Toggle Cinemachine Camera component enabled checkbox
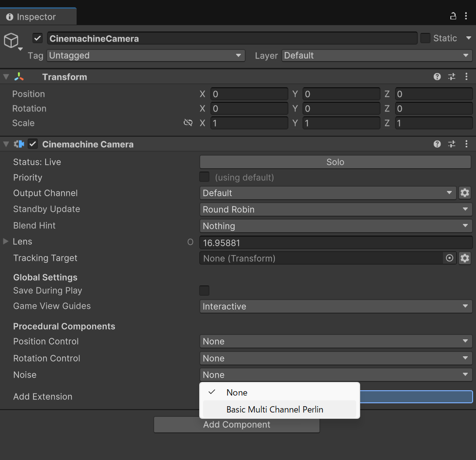Screen dimensions: 476x460 click(33, 144)
